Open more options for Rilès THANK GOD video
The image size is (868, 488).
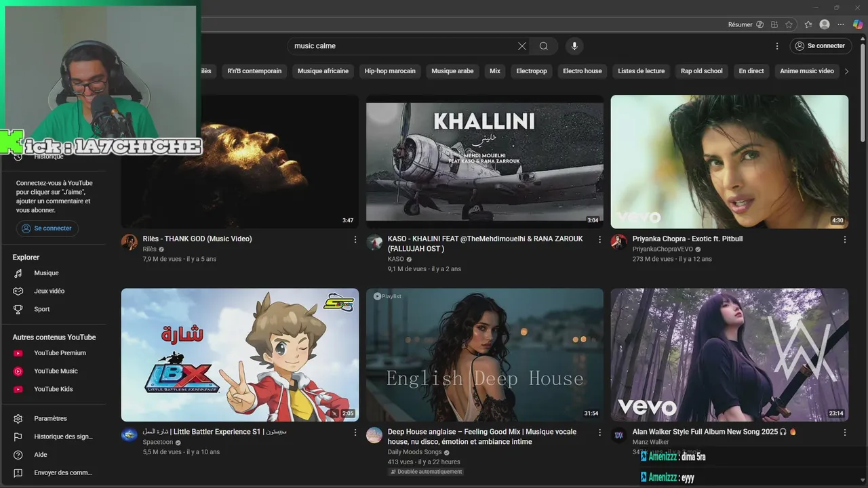(355, 239)
